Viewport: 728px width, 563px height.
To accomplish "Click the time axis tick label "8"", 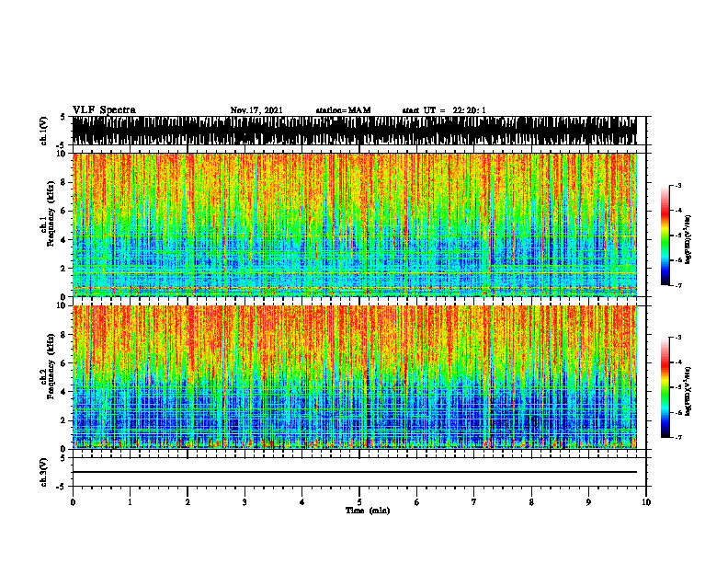I will click(x=531, y=502).
